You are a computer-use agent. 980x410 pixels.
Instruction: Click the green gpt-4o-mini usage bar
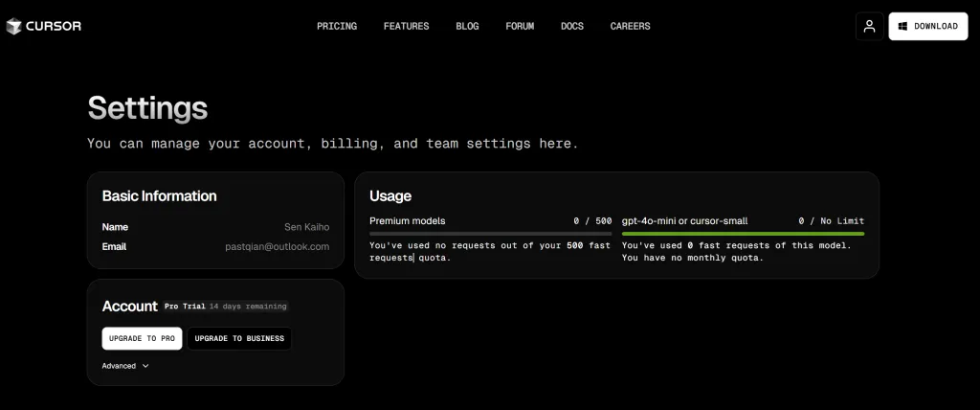coord(743,234)
